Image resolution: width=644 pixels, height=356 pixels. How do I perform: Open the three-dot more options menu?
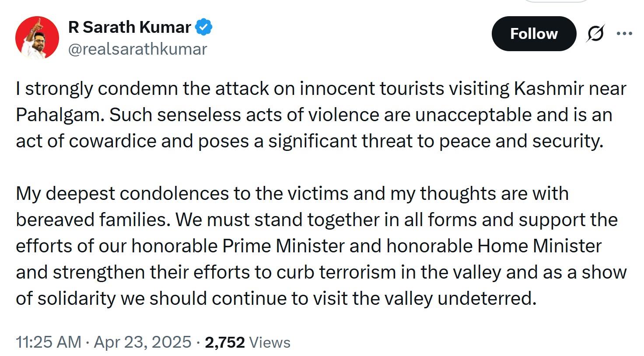[624, 33]
